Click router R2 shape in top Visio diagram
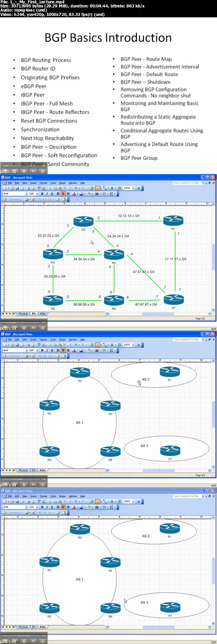 [x=83, y=221]
